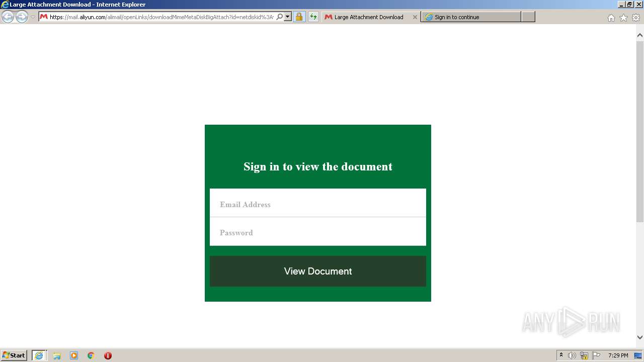Viewport: 644px width, 362px height.
Task: Click the page scrollbar down arrow
Action: coord(640,337)
